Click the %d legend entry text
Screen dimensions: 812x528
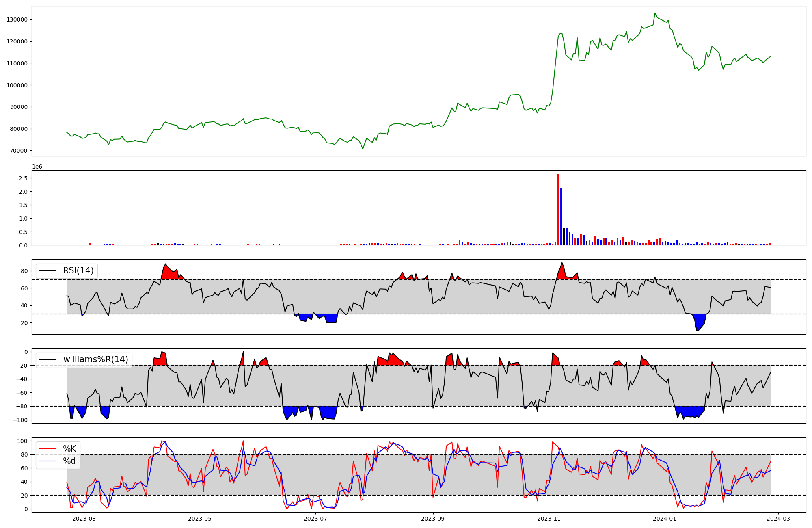pyautogui.click(x=69, y=461)
